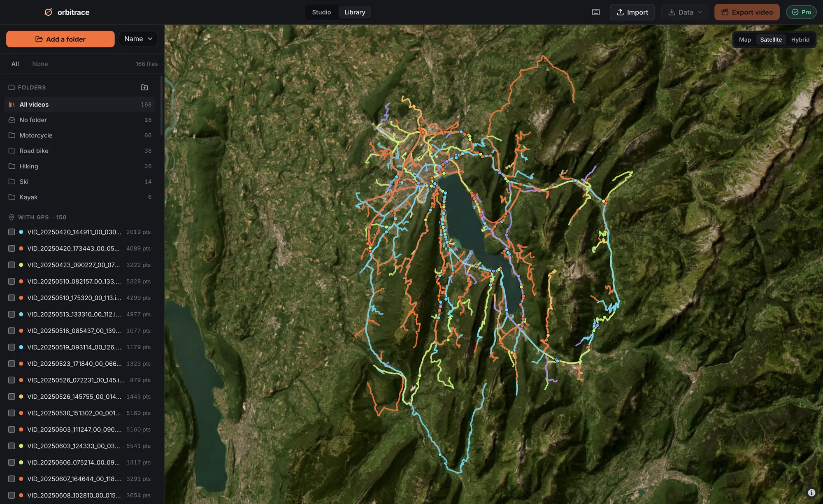
Task: Select the Satellite view style
Action: tap(771, 39)
